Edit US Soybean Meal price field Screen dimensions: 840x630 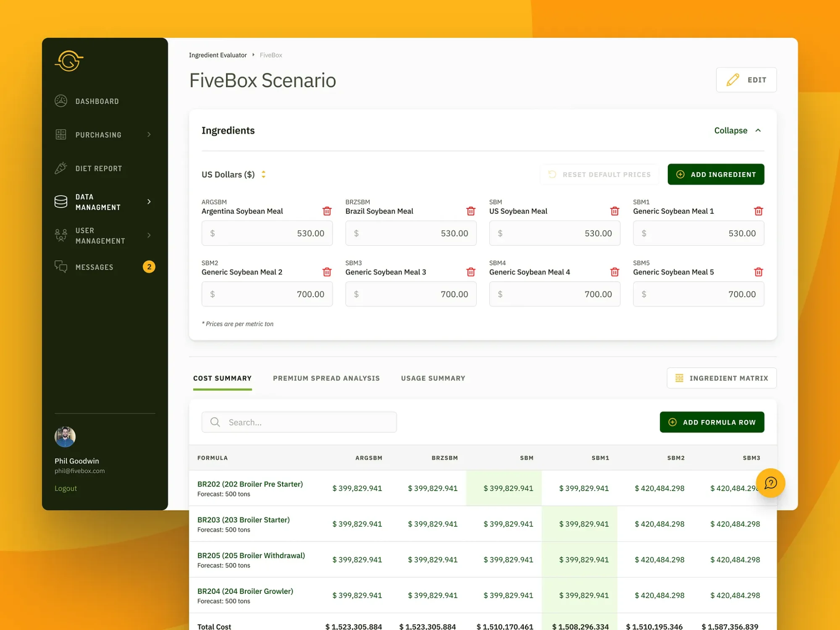coord(555,233)
